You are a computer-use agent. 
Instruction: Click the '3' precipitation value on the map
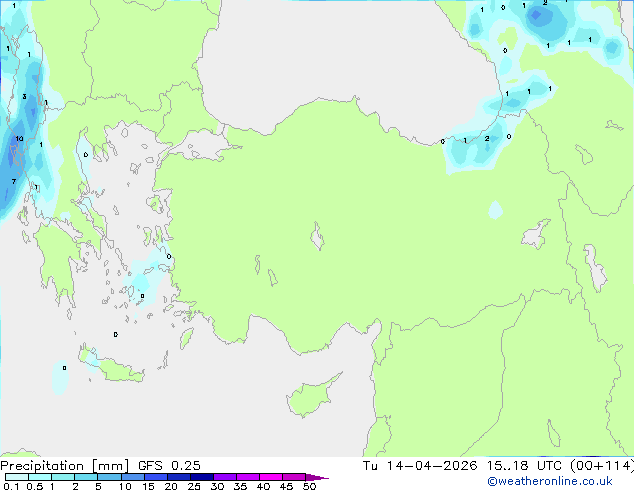tap(24, 97)
